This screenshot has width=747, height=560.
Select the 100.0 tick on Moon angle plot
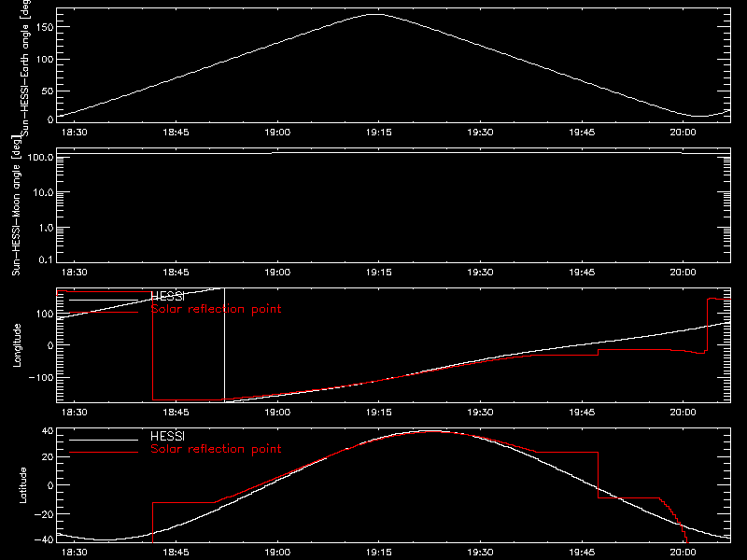(40, 157)
